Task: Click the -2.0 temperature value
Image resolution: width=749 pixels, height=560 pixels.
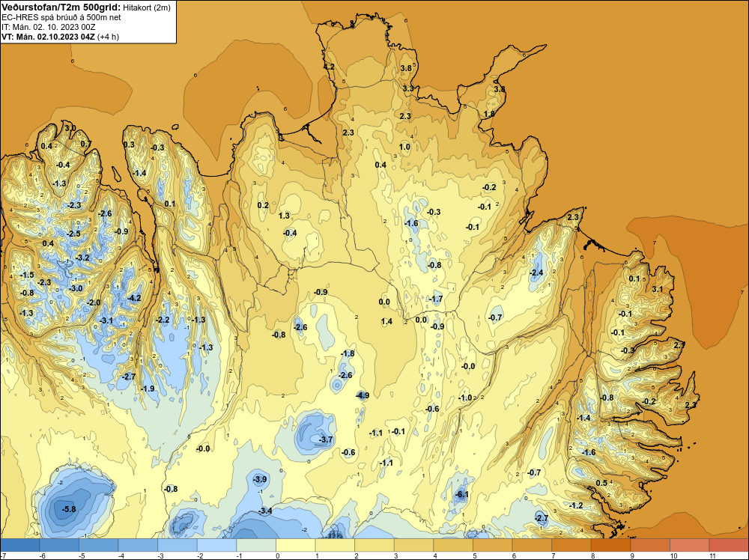Action: 94,302
